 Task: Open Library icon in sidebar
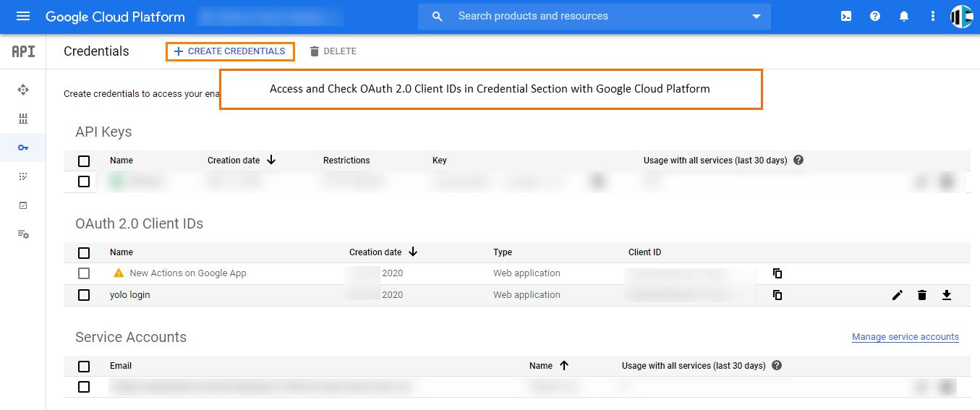coord(23,119)
